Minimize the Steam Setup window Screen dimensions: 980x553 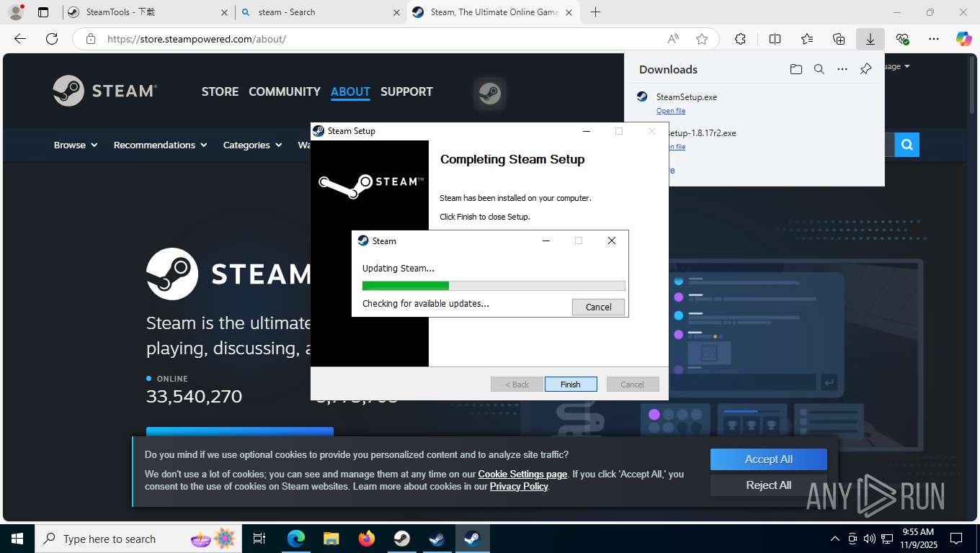click(x=586, y=131)
